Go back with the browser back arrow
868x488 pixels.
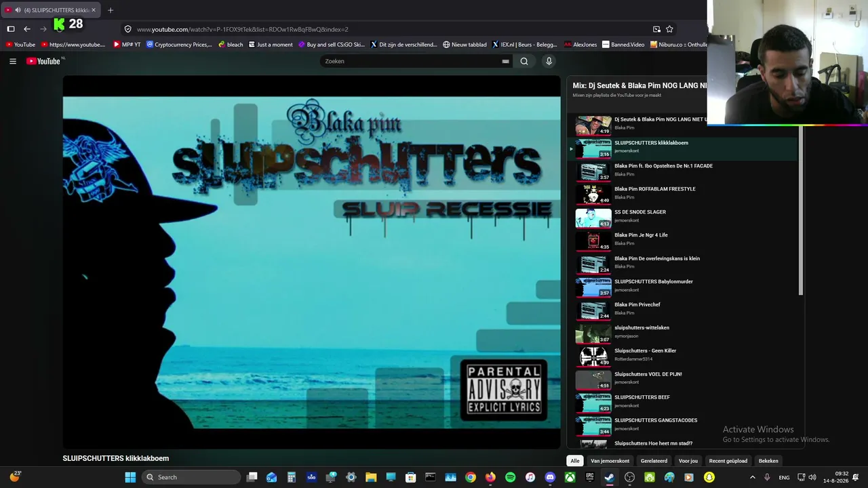tap(27, 29)
